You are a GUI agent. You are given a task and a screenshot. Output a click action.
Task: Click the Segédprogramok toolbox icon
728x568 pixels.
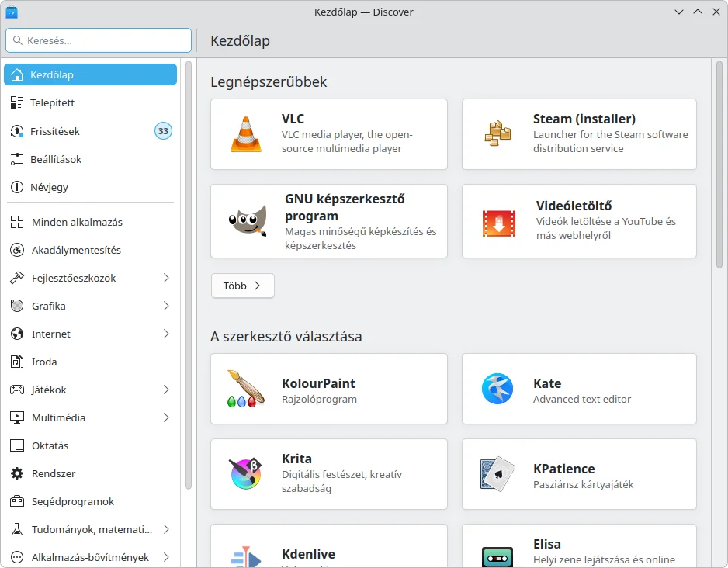tap(17, 501)
